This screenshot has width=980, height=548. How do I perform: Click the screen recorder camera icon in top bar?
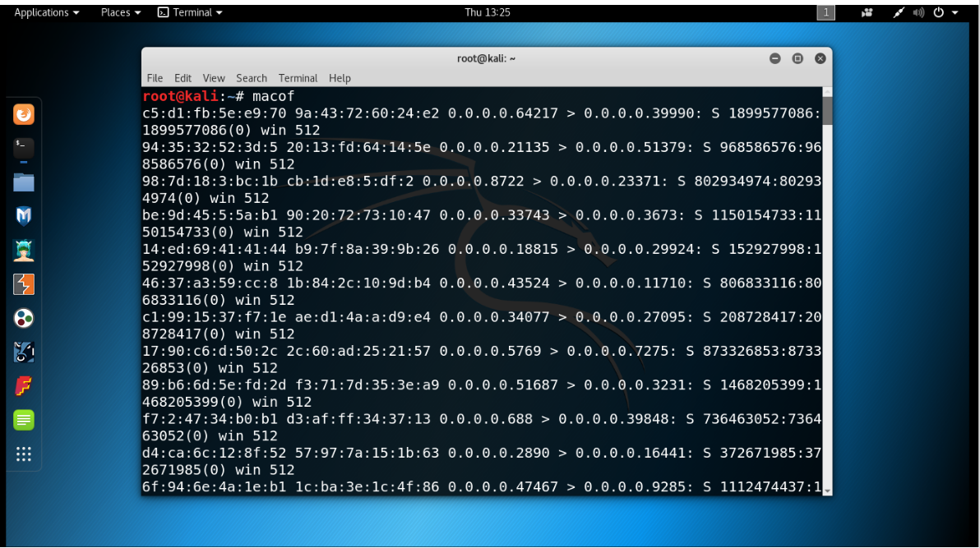867,12
